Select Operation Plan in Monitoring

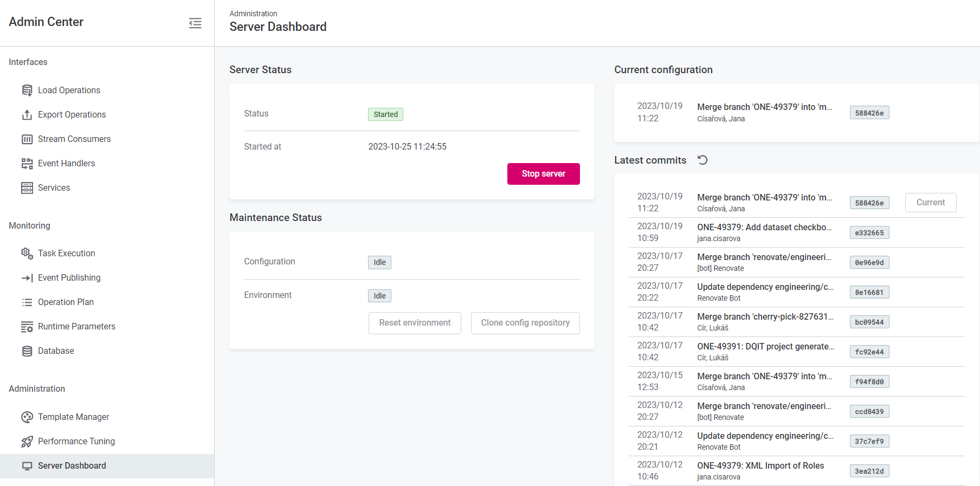coord(66,302)
